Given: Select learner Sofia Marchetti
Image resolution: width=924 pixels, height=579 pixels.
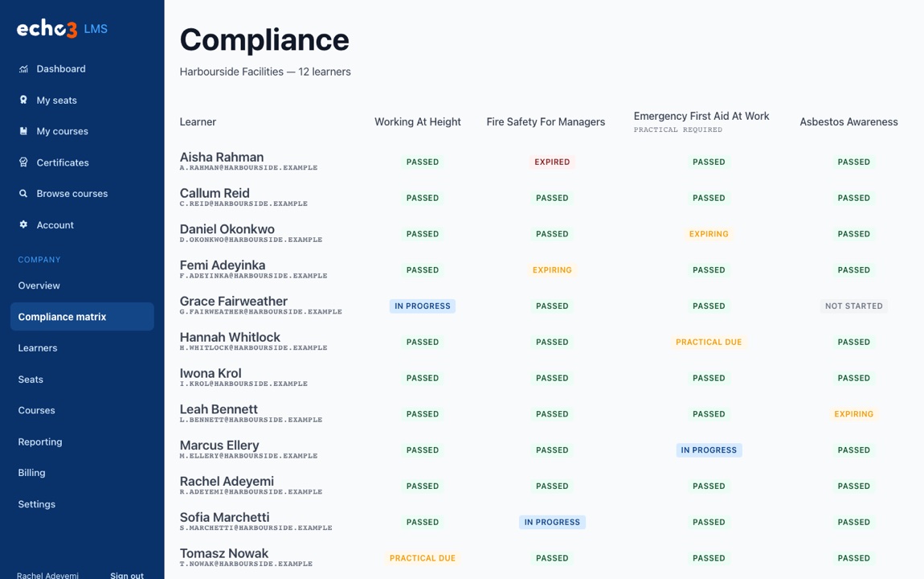Looking at the screenshot, I should tap(224, 517).
